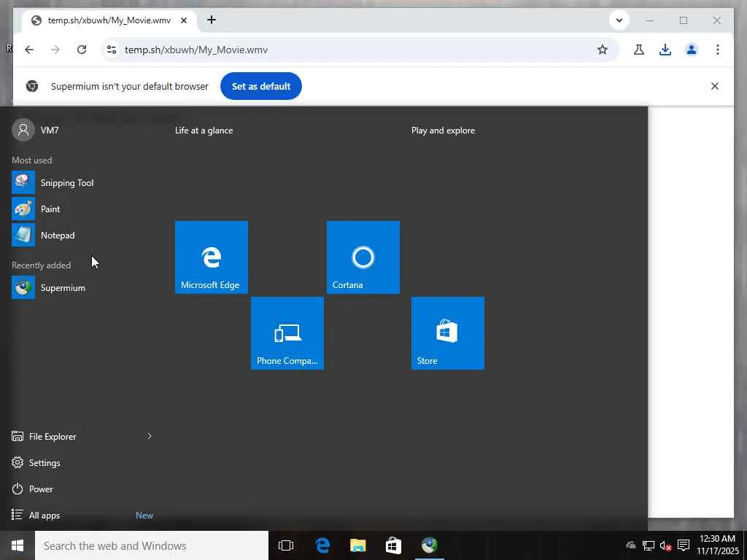
Task: Click the Life at a glance heading
Action: [204, 130]
